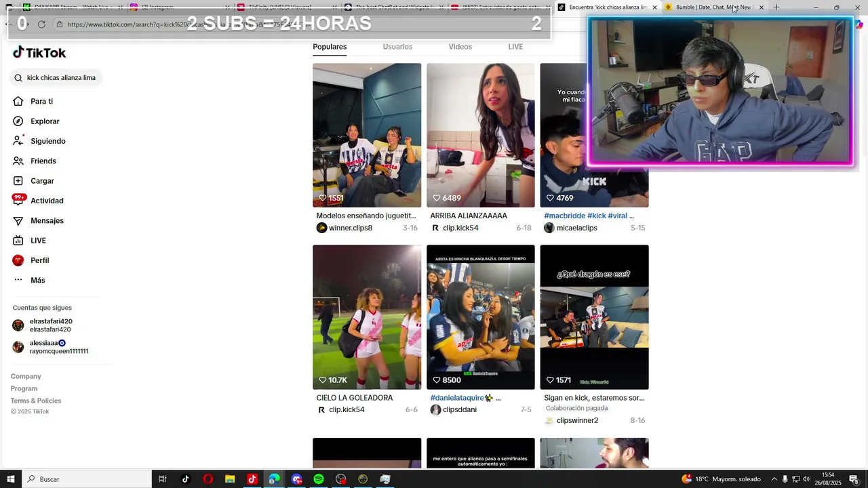Open the video thumbnail with 1551 likes
This screenshot has height=488, width=868.
[367, 136]
